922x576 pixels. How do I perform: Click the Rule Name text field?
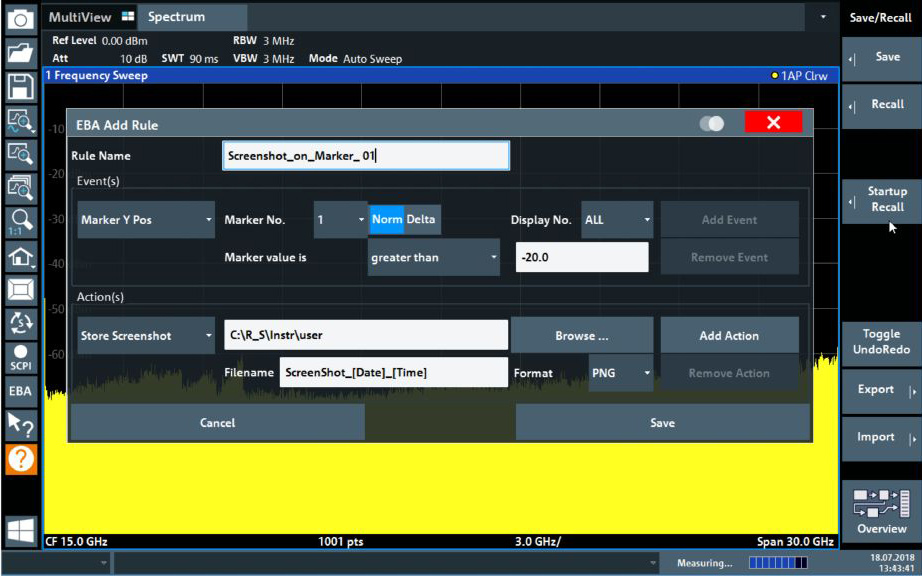tap(365, 156)
